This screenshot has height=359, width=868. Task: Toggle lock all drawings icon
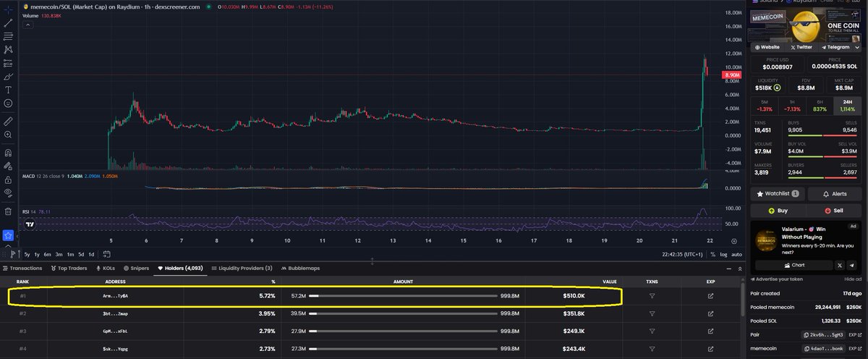tap(8, 179)
